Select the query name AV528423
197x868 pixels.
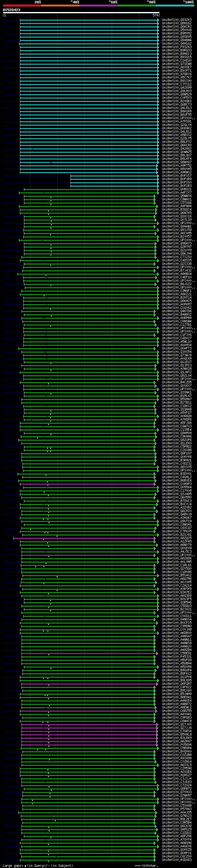tap(11, 10)
